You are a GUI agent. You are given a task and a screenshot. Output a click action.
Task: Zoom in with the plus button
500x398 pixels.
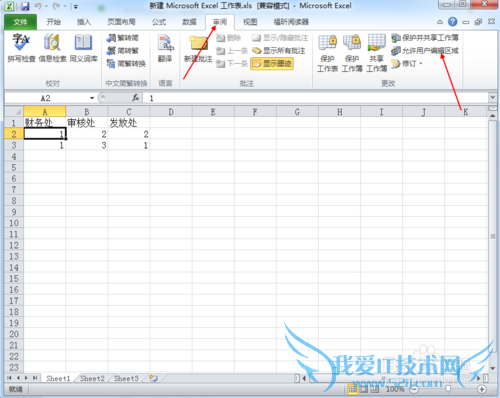click(481, 389)
